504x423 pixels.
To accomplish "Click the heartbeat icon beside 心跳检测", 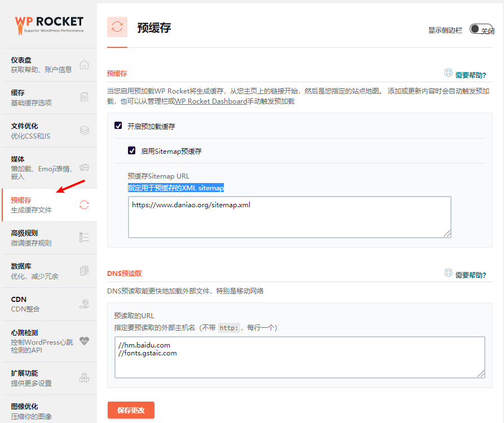I will point(84,341).
